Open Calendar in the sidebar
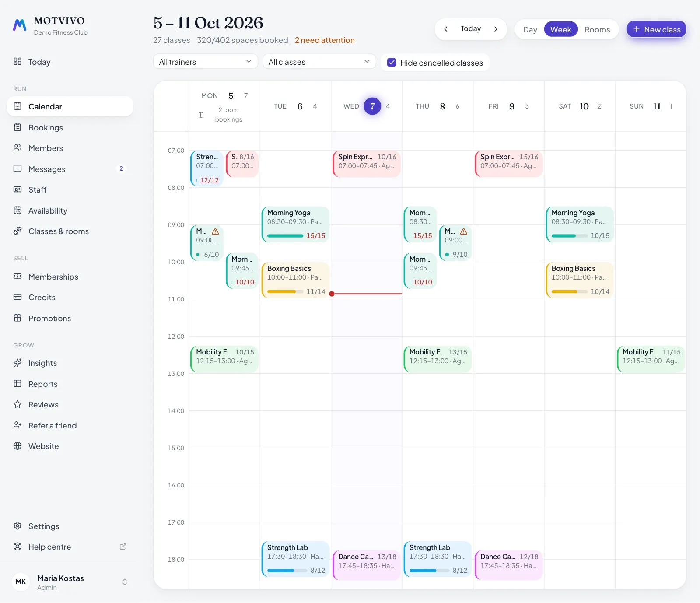This screenshot has width=700, height=603. pyautogui.click(x=70, y=106)
